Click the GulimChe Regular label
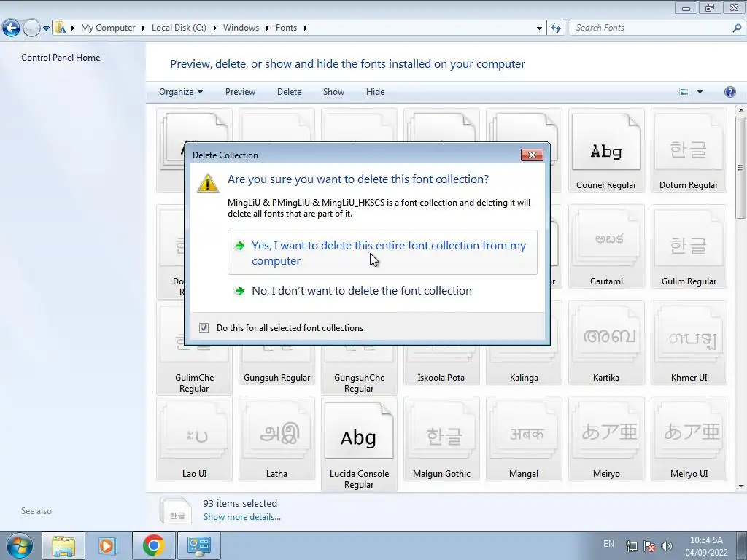This screenshot has width=747, height=560. click(194, 383)
